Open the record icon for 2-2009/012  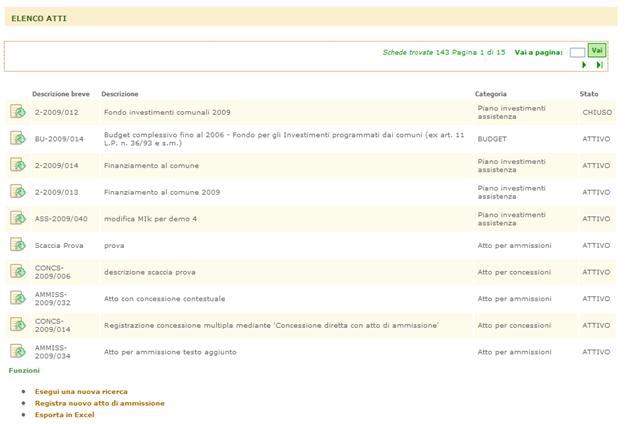[18, 112]
